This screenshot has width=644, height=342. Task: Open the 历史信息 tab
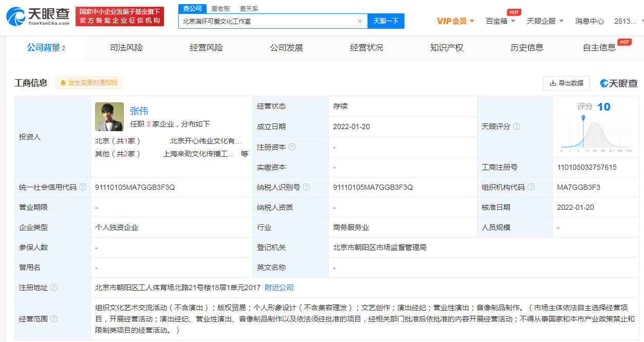(527, 48)
